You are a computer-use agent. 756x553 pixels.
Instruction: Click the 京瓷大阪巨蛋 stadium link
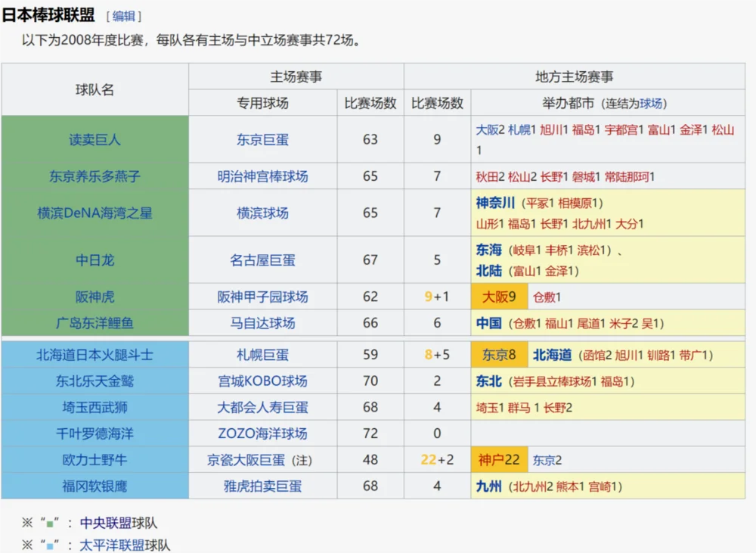pyautogui.click(x=246, y=460)
